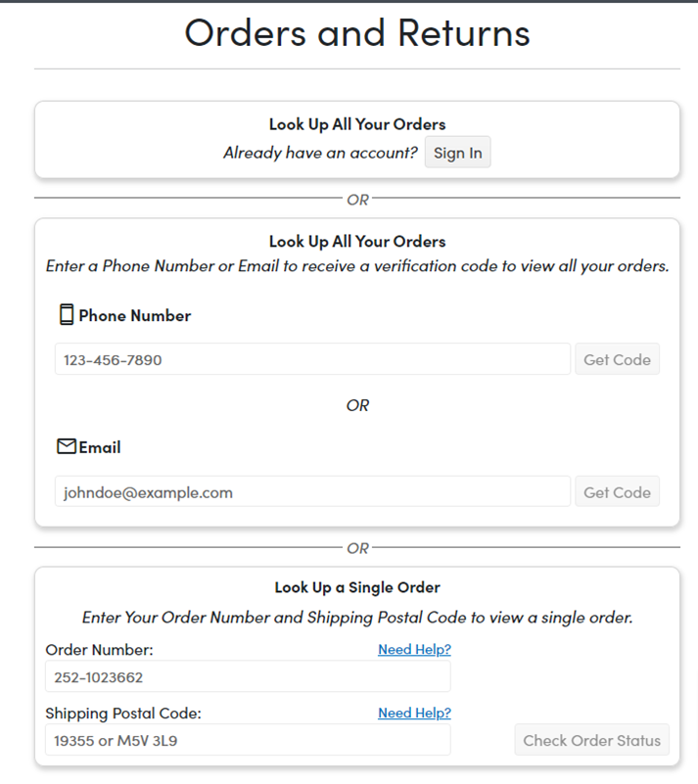
Task: Open Need Help link for Shipping Postal Code
Action: pos(414,714)
